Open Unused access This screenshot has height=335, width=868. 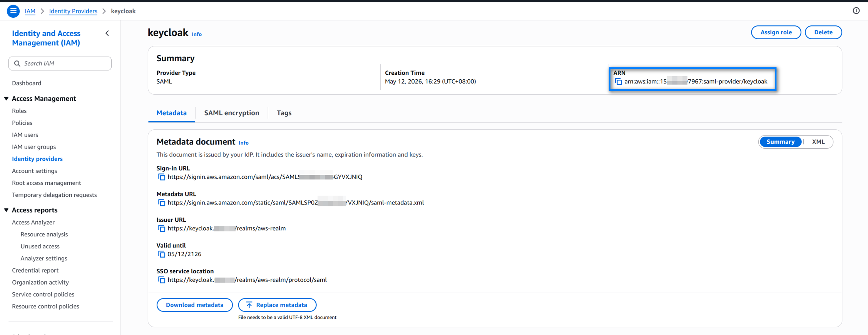pyautogui.click(x=40, y=246)
